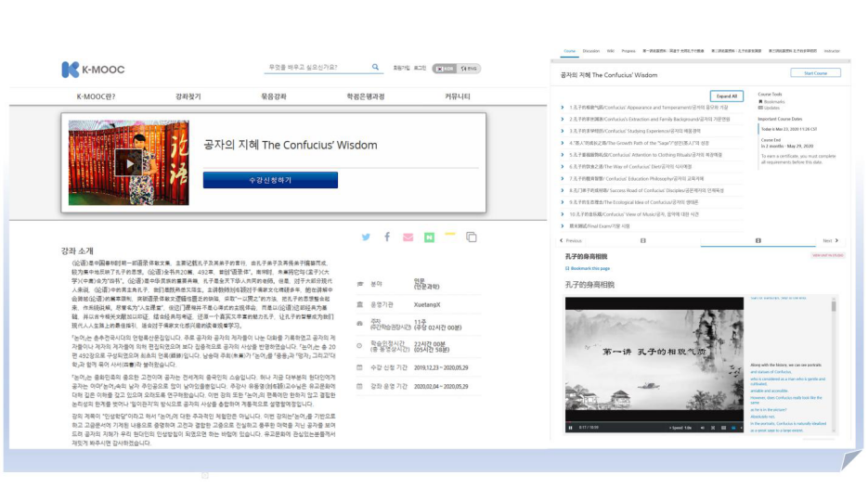Click transcript line 'amiable and accessible.'
Viewport: 868px width, 488px height.
point(769,391)
